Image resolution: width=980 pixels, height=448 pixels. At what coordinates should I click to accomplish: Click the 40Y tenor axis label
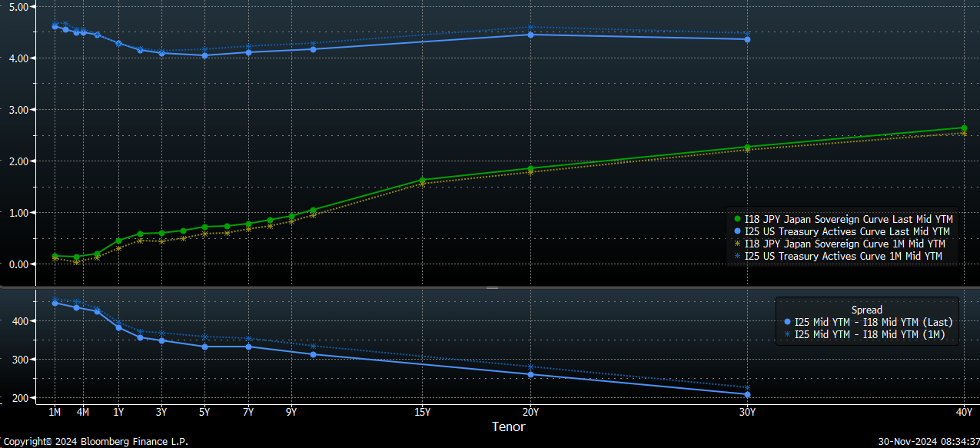click(964, 413)
